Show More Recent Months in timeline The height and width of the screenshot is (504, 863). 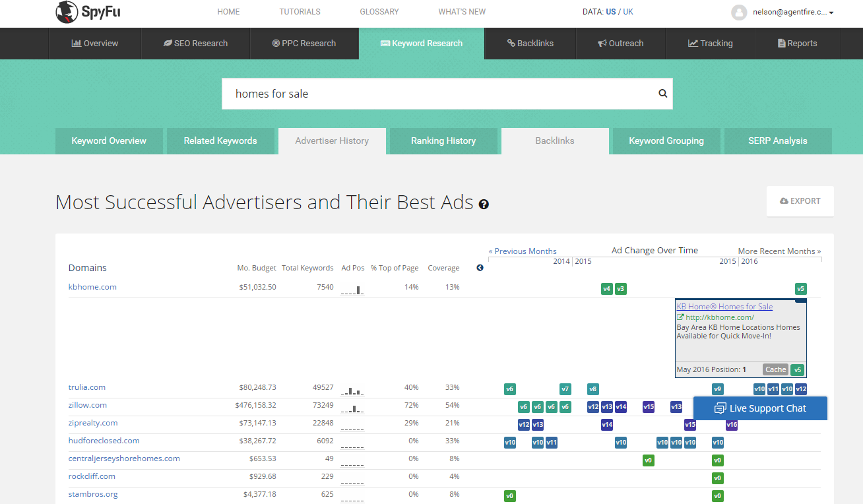point(780,251)
